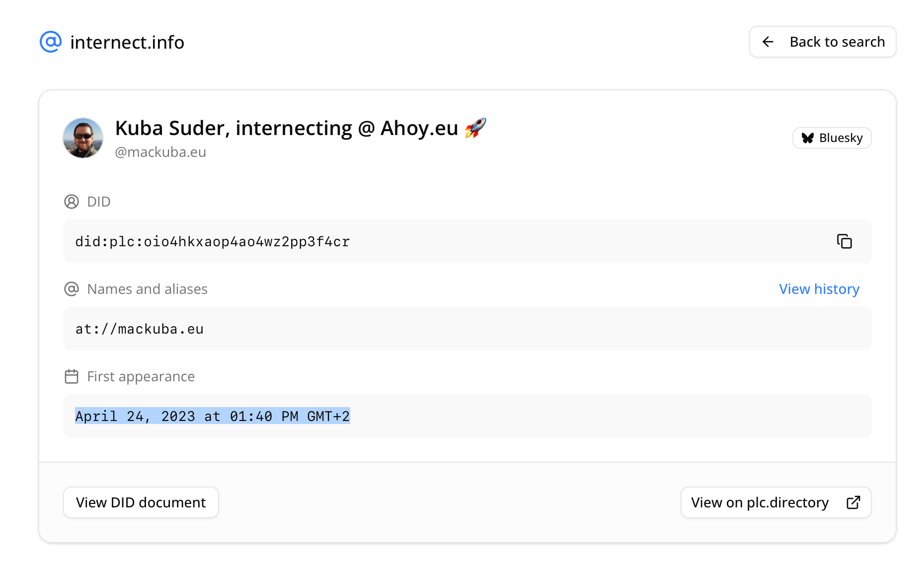Click the at://mackuba.eu alias field
This screenshot has height=561, width=924.
[x=140, y=329]
